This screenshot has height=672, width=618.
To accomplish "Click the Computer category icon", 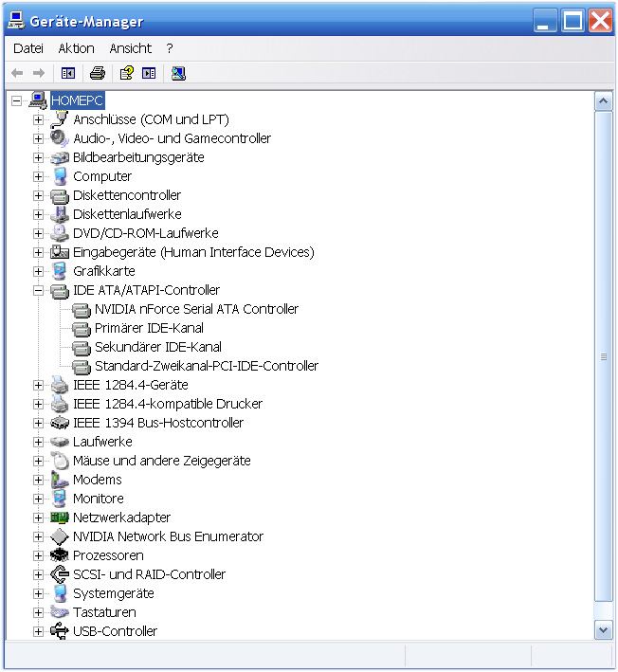I will 59,176.
